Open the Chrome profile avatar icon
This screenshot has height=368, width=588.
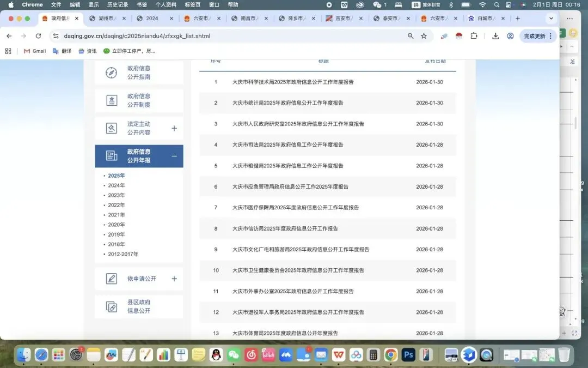tap(510, 36)
